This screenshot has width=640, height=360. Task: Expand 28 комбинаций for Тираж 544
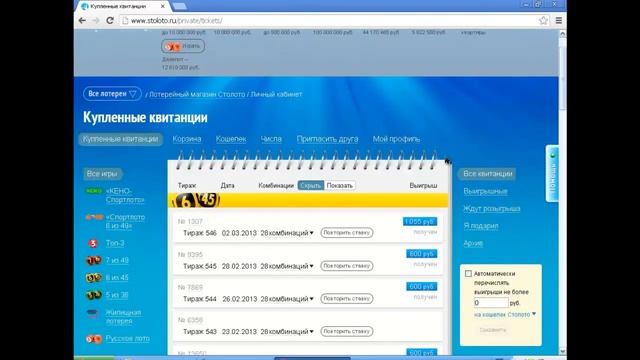[287, 299]
